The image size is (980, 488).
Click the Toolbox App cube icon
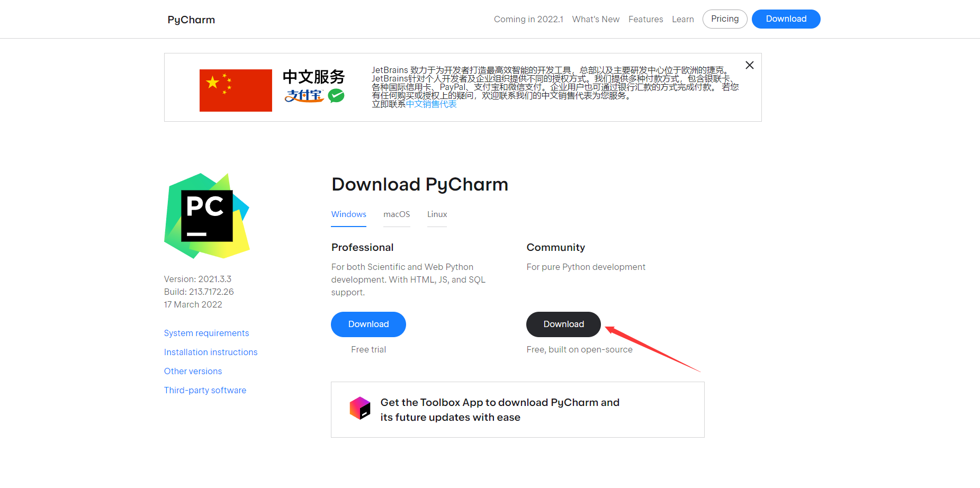(x=360, y=408)
